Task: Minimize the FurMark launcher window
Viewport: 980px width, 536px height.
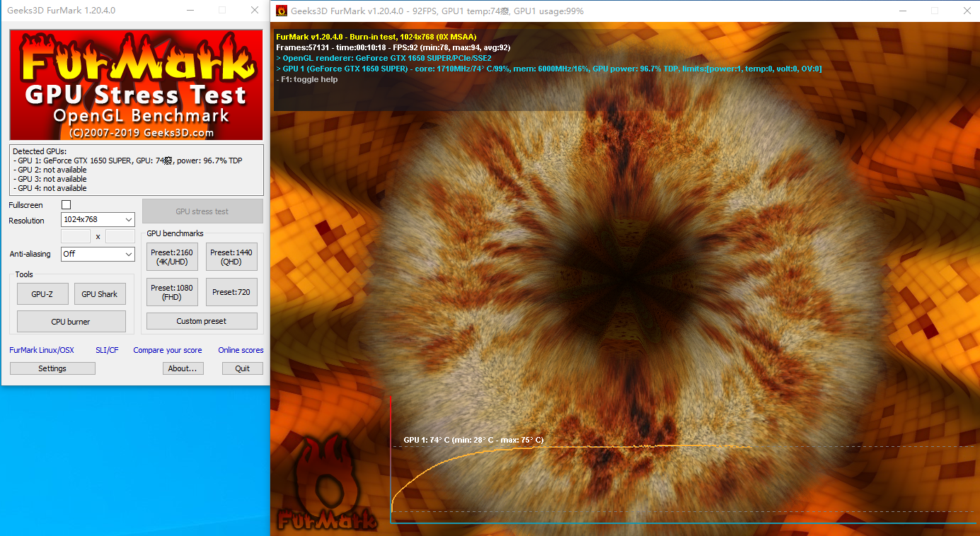Action: 190,11
